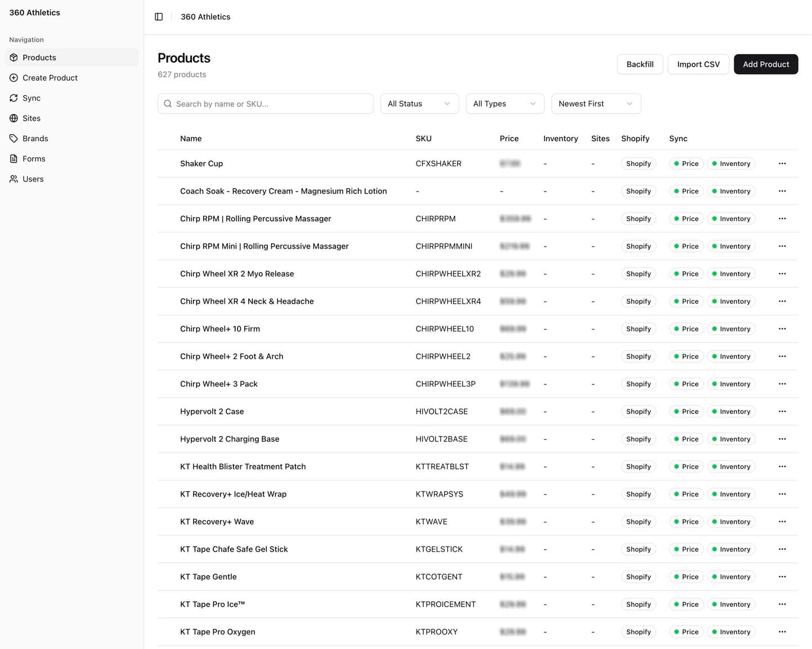Click the Import CSV button
This screenshot has width=812, height=649.
click(x=698, y=64)
